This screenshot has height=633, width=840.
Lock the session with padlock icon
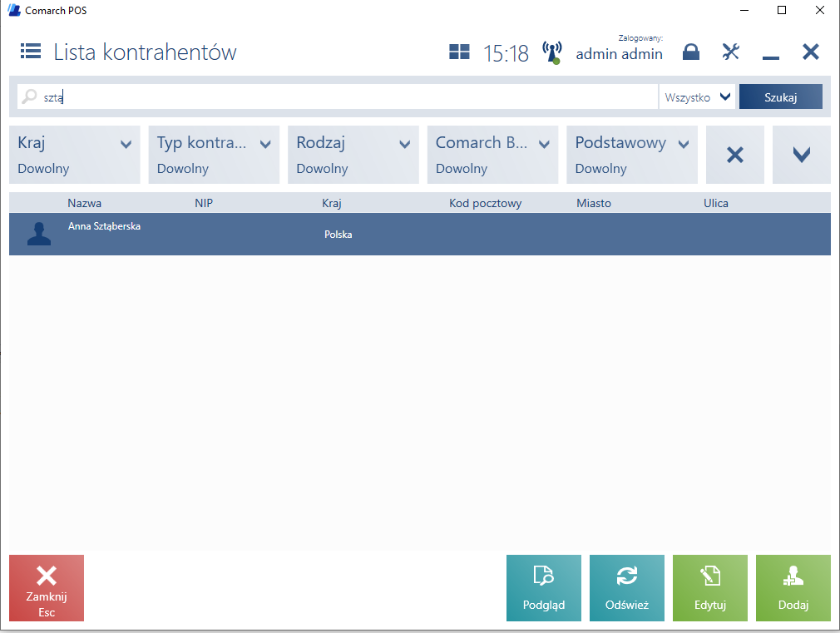pyautogui.click(x=691, y=52)
